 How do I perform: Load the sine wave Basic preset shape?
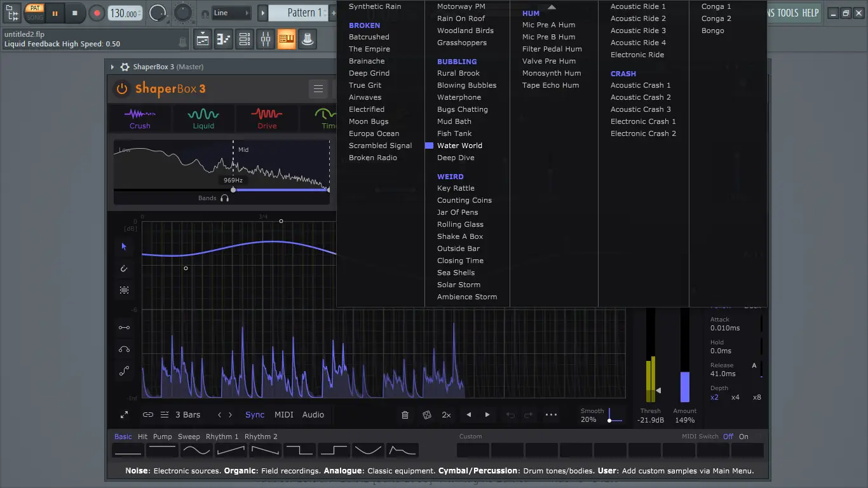point(196,451)
